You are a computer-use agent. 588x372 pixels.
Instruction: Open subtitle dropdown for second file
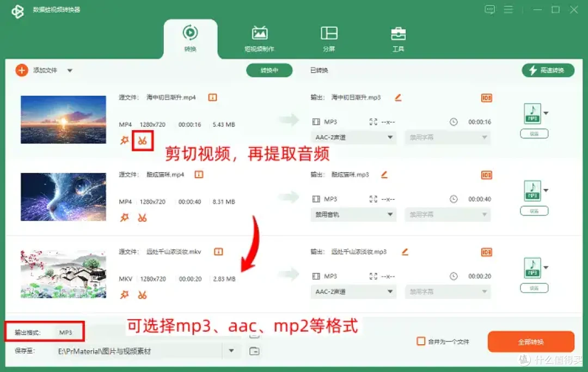pyautogui.click(x=448, y=215)
